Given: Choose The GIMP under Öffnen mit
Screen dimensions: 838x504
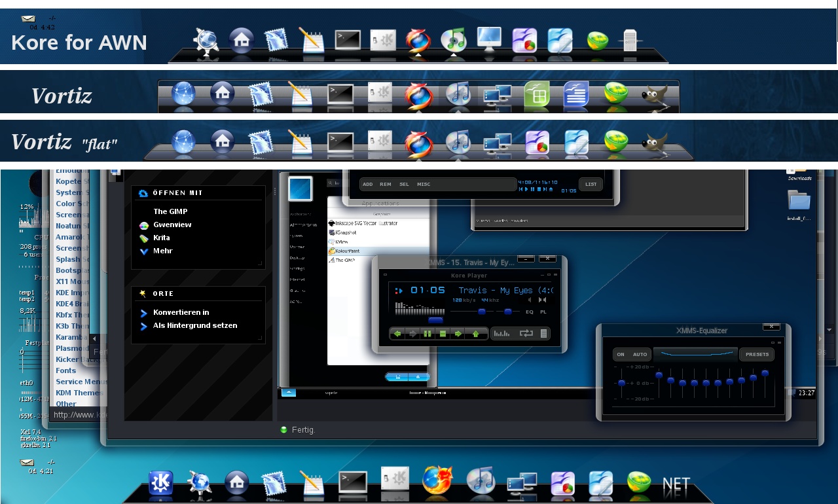Looking at the screenshot, I should click(x=171, y=211).
